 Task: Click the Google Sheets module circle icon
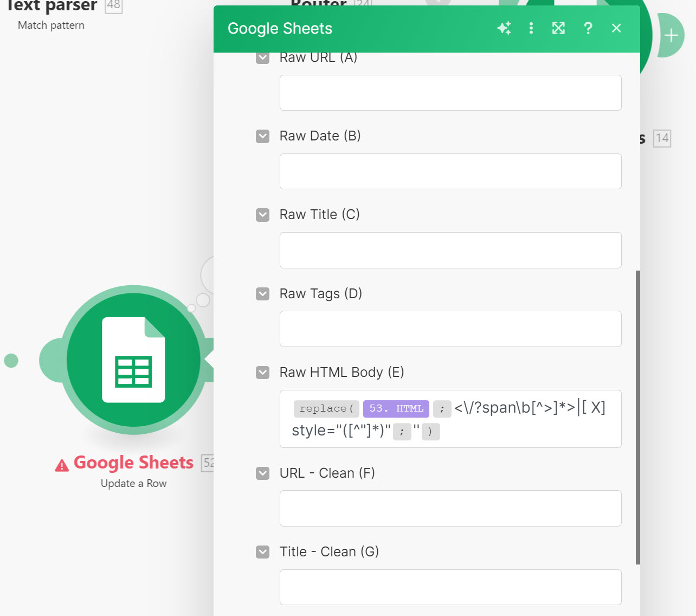click(x=133, y=360)
